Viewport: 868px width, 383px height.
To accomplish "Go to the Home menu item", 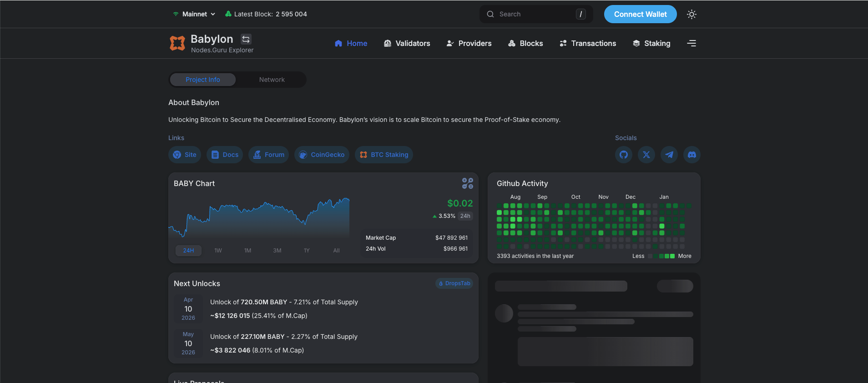I will coord(351,43).
